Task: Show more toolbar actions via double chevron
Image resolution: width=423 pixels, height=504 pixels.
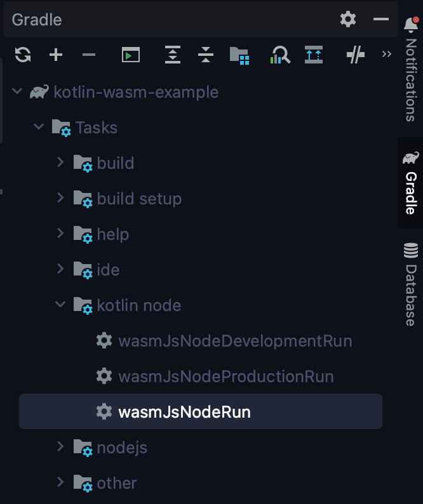Action: 387,54
